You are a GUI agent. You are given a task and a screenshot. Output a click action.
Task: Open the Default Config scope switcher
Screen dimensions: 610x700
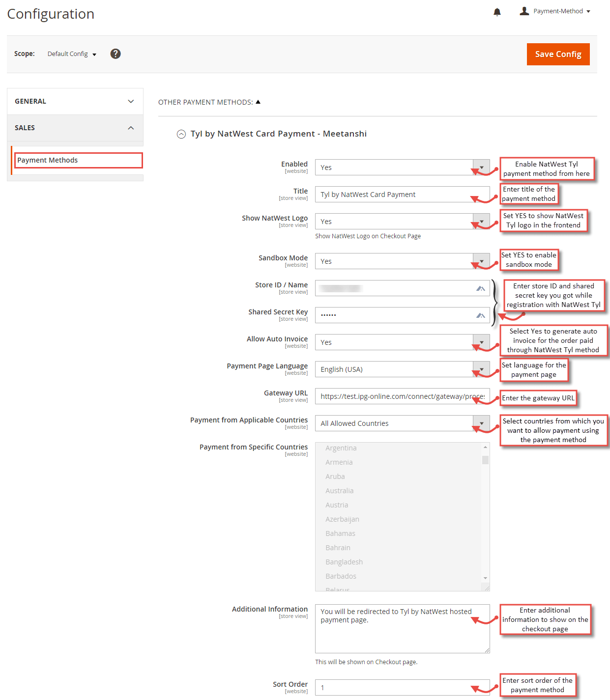72,54
